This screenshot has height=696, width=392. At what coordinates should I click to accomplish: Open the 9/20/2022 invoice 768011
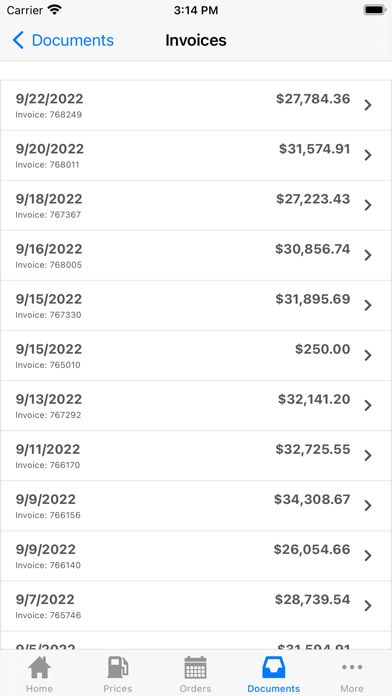point(196,155)
